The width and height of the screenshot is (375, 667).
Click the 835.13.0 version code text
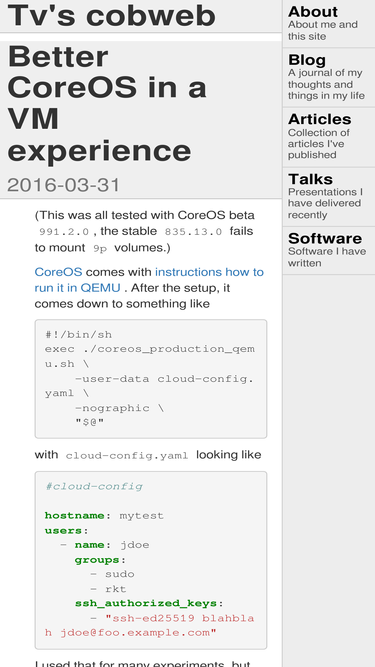(x=193, y=232)
